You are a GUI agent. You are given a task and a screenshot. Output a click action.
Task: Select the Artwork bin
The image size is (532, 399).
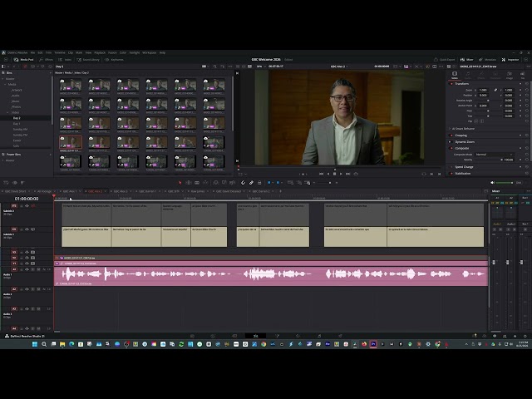17,90
